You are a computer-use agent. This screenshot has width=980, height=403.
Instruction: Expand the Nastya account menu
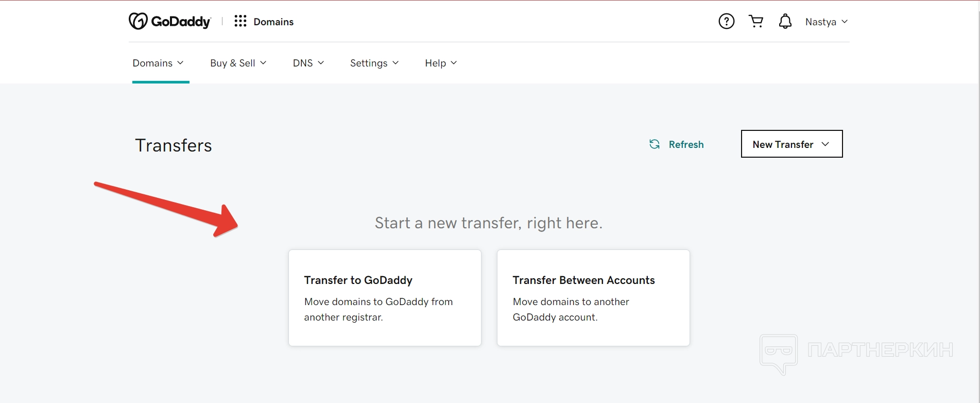coord(826,22)
